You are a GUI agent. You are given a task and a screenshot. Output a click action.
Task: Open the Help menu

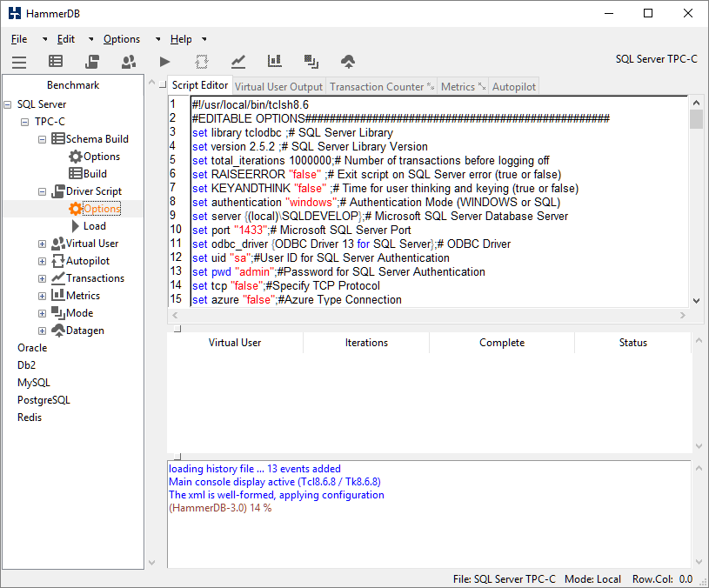tap(181, 39)
